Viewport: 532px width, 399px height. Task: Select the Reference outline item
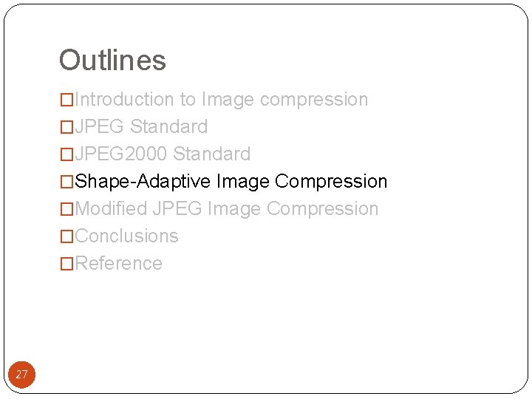(119, 263)
